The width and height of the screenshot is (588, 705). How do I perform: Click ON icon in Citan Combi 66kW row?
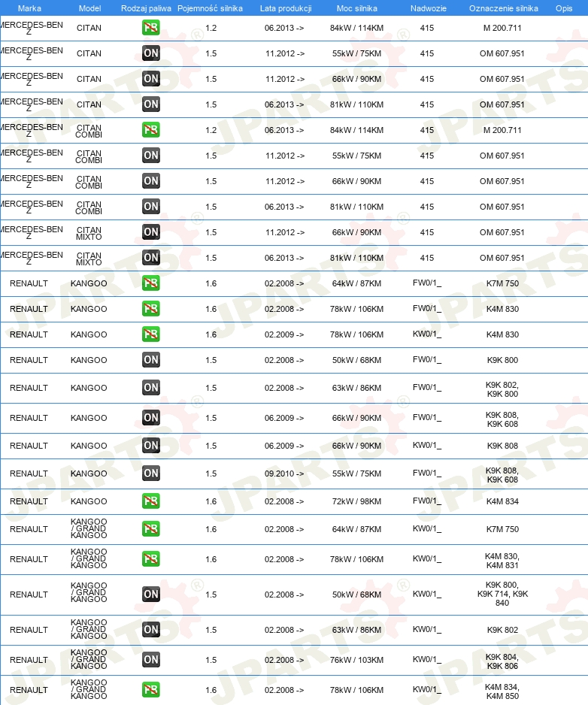[150, 182]
